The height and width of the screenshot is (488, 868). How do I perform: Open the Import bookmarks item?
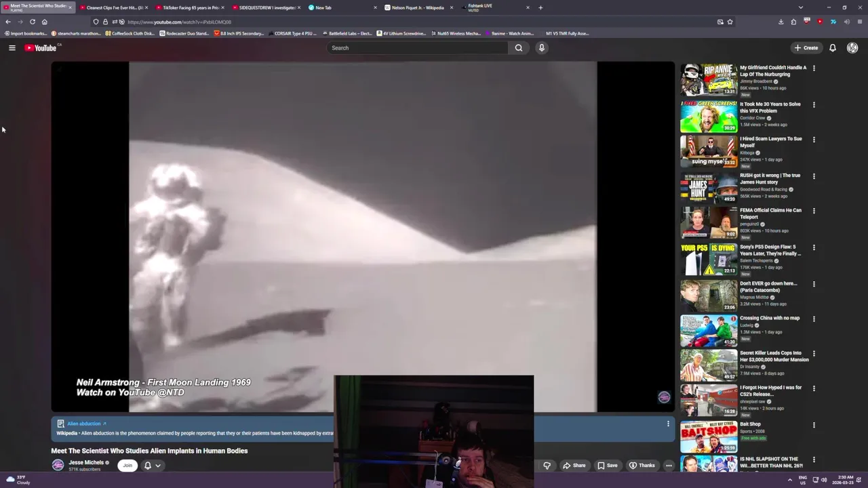point(26,33)
